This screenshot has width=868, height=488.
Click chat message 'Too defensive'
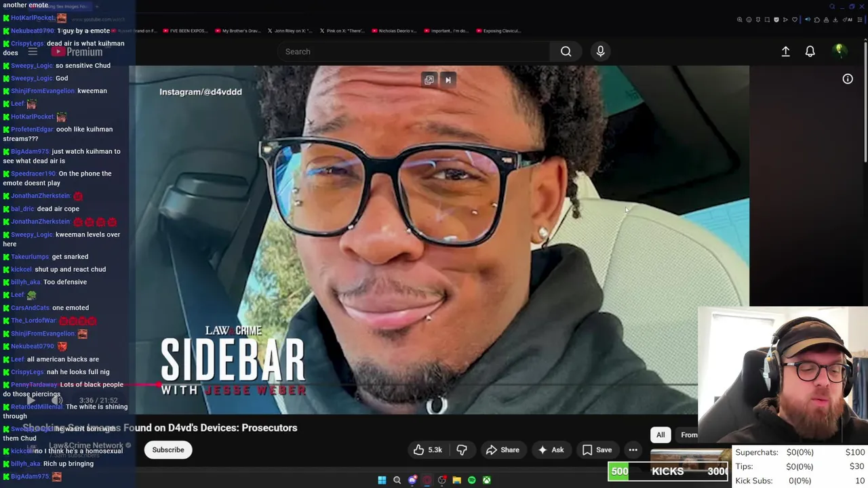tap(65, 282)
